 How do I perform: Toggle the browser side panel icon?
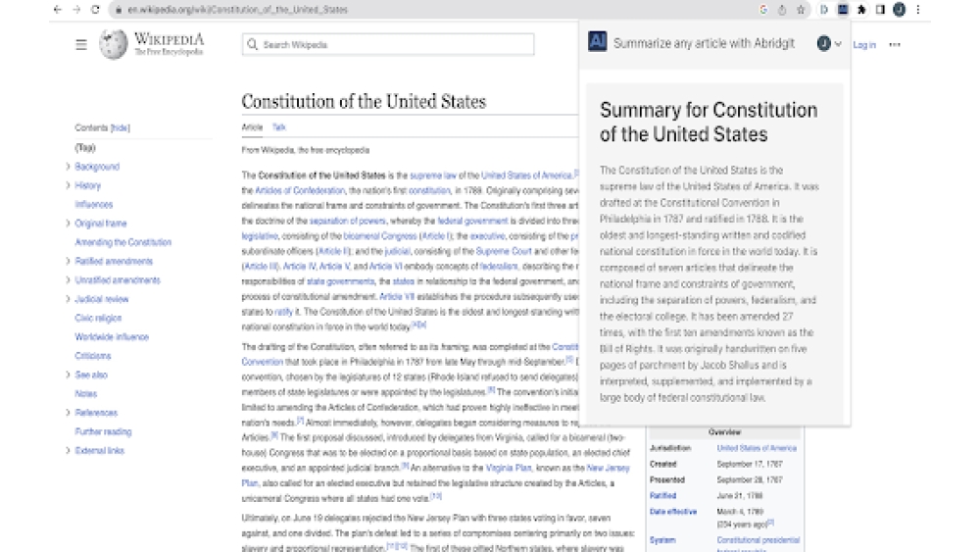(x=880, y=10)
